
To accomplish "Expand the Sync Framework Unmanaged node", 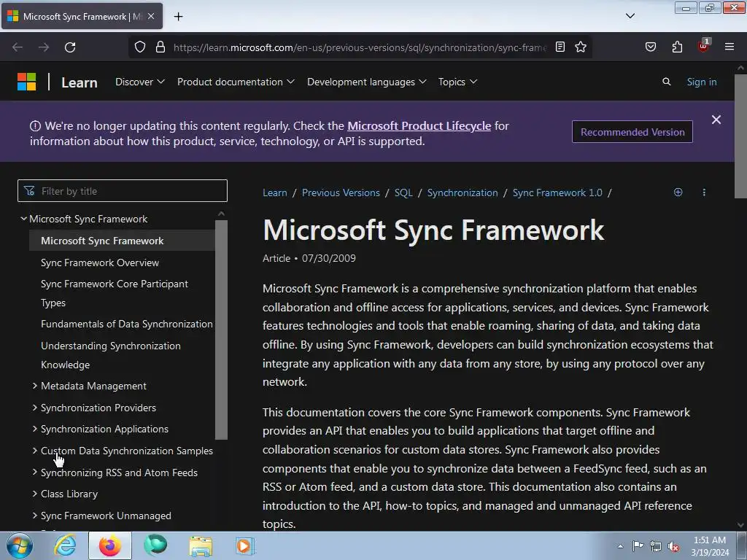I will 35,516.
